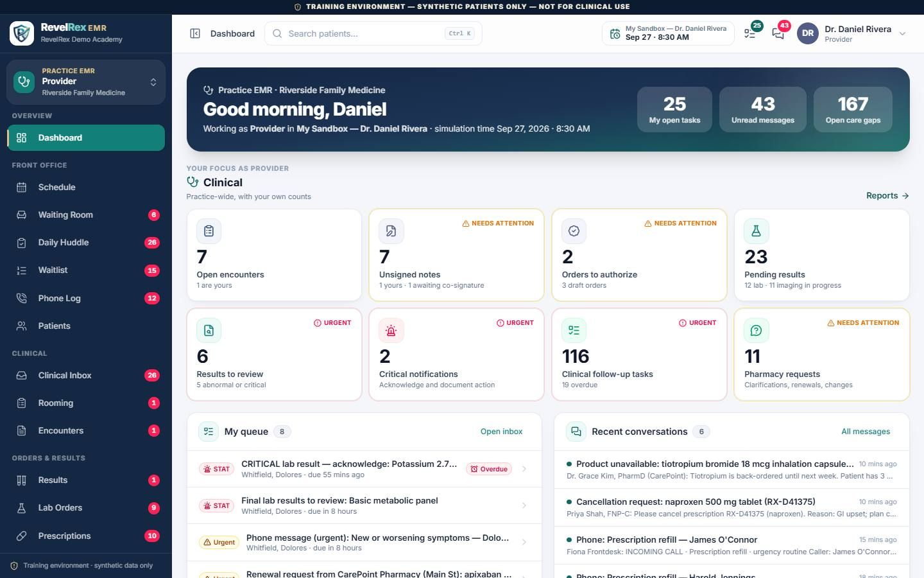
Task: Click the Results icon in sidebar
Action: click(21, 480)
